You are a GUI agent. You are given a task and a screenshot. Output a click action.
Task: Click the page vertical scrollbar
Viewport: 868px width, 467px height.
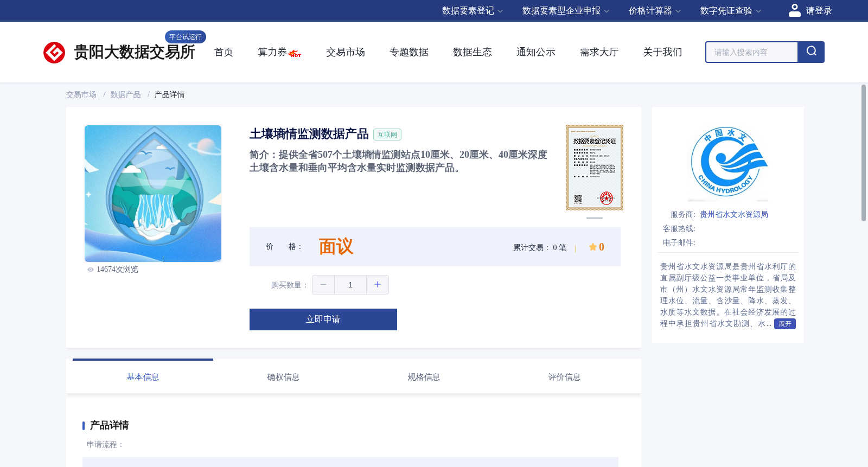tap(864, 153)
